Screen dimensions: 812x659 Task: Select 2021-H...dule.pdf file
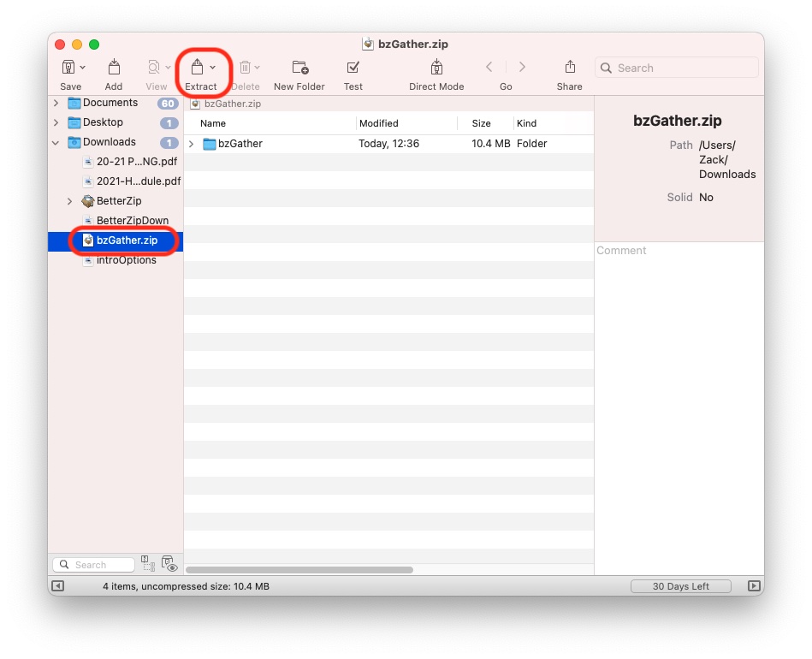click(139, 181)
